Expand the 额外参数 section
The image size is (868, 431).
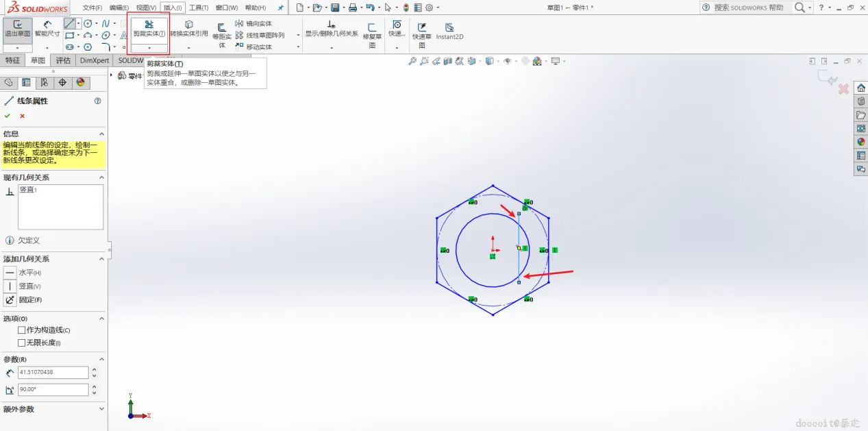(101, 409)
